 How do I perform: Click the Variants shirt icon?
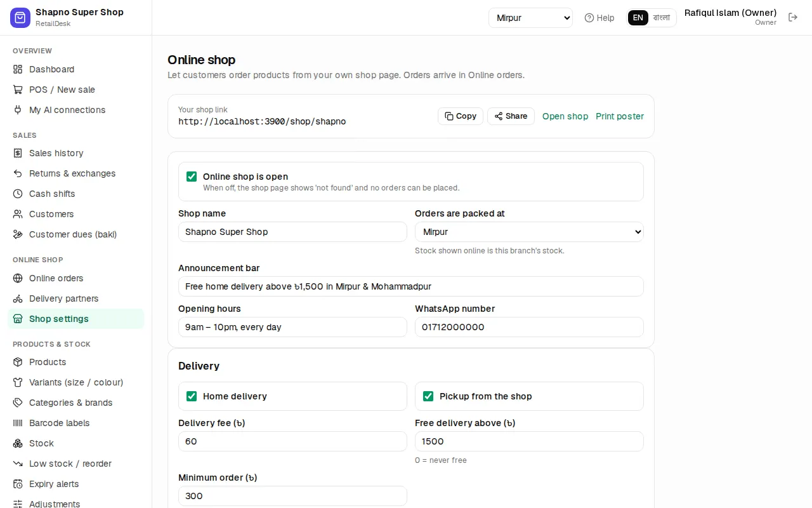[x=18, y=382]
